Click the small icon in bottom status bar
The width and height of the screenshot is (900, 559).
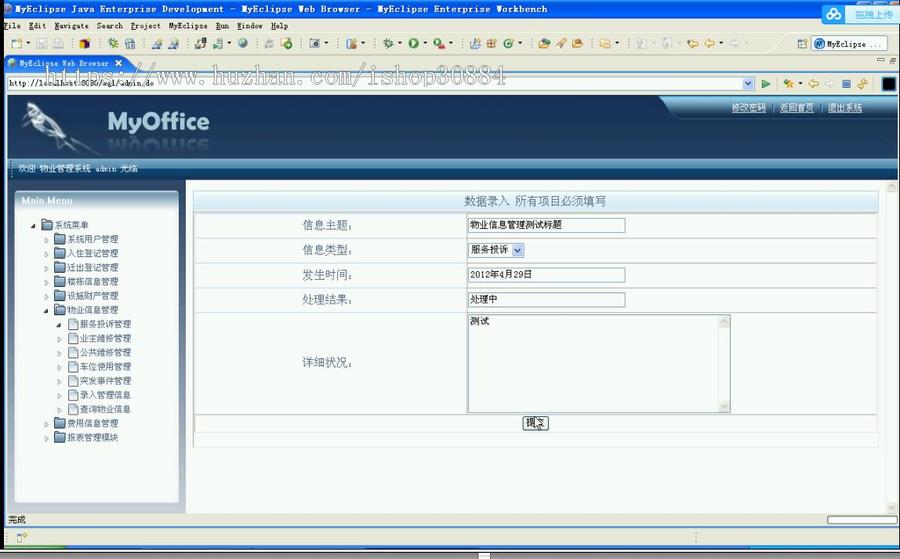click(21, 538)
